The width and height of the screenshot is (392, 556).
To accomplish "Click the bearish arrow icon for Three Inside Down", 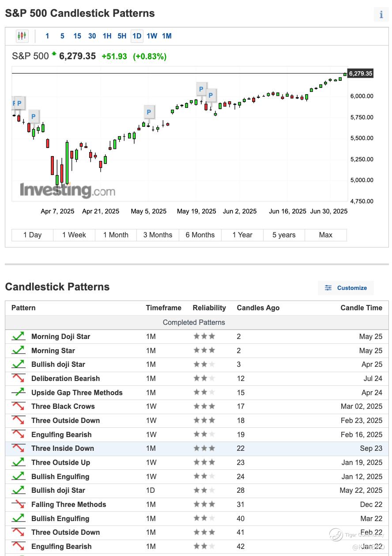I will (18, 448).
